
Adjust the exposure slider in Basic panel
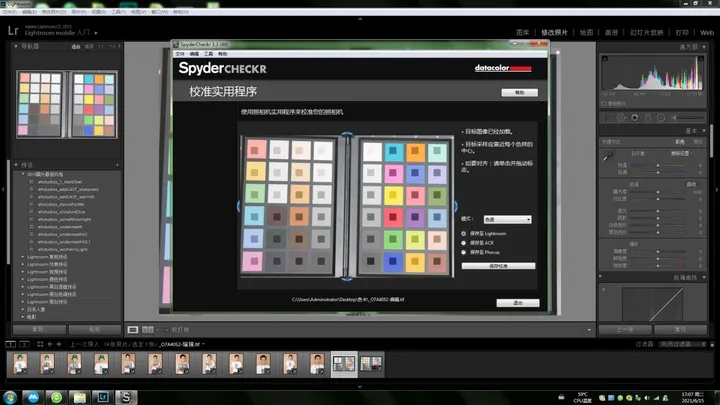click(x=658, y=192)
